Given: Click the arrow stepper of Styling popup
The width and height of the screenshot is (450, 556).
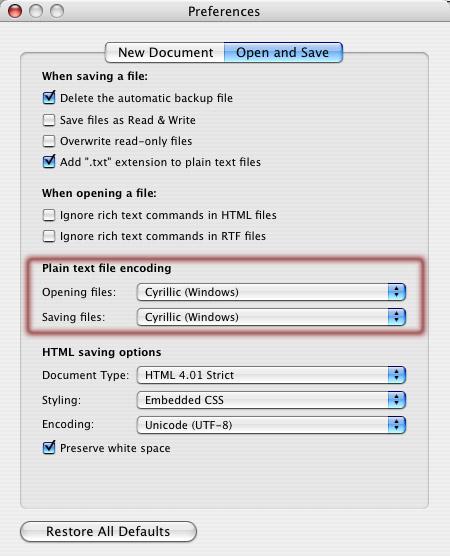Looking at the screenshot, I should point(396,400).
